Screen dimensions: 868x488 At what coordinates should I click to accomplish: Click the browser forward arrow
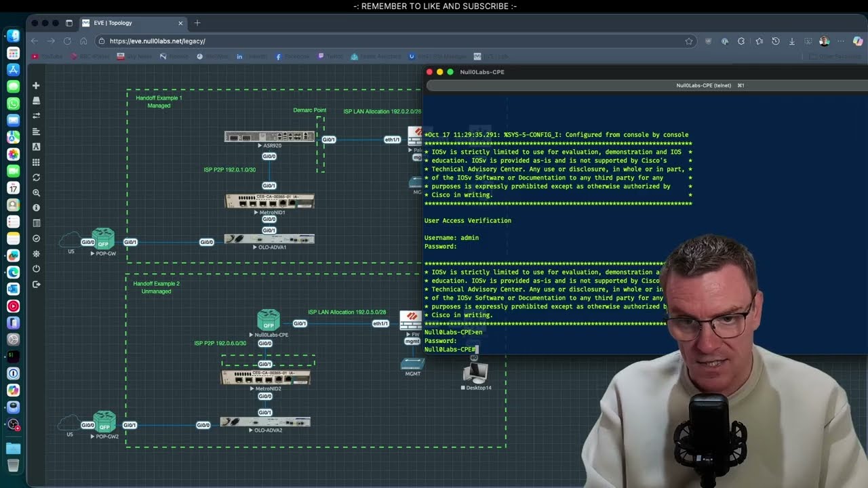pos(51,41)
